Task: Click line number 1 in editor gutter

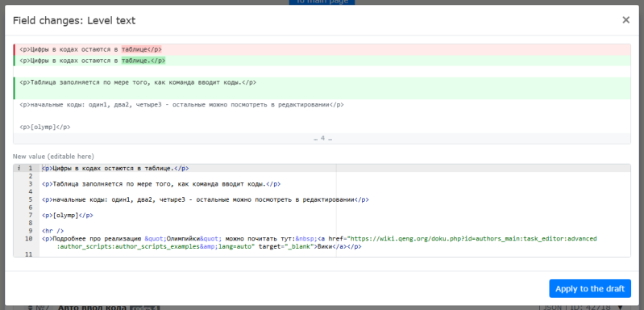Action: tap(31, 168)
